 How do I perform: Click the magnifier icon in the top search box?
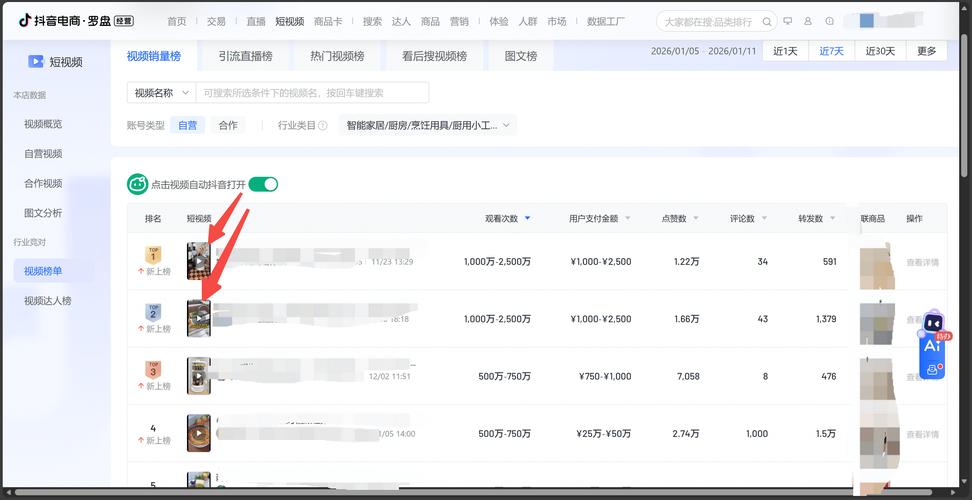(767, 22)
